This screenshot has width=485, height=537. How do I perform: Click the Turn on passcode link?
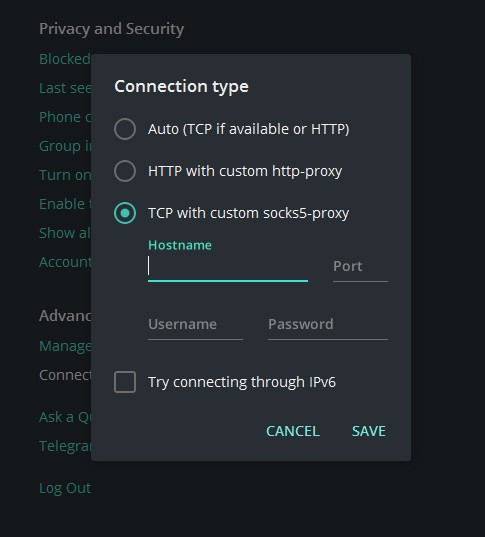coord(65,175)
